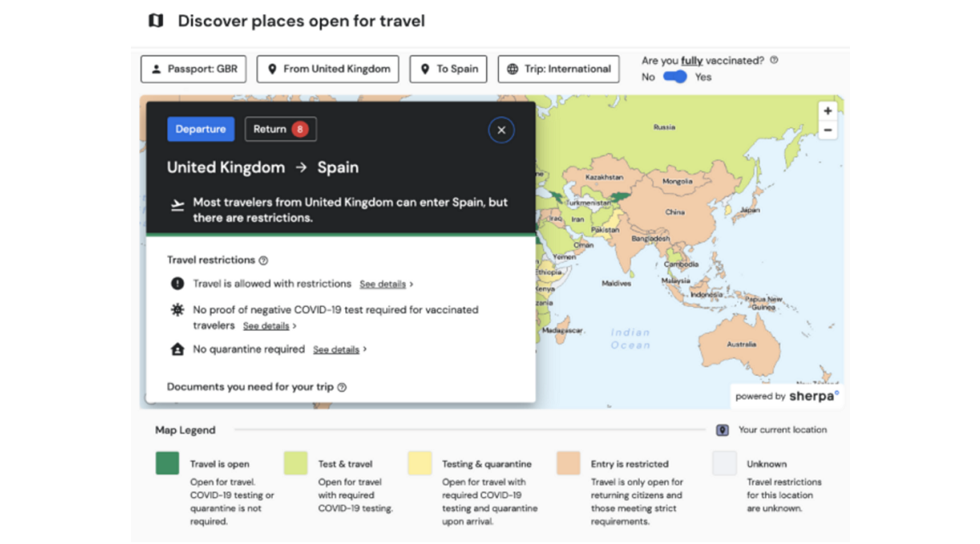Zoom out on the map
This screenshot has width=980, height=544.
click(x=828, y=130)
